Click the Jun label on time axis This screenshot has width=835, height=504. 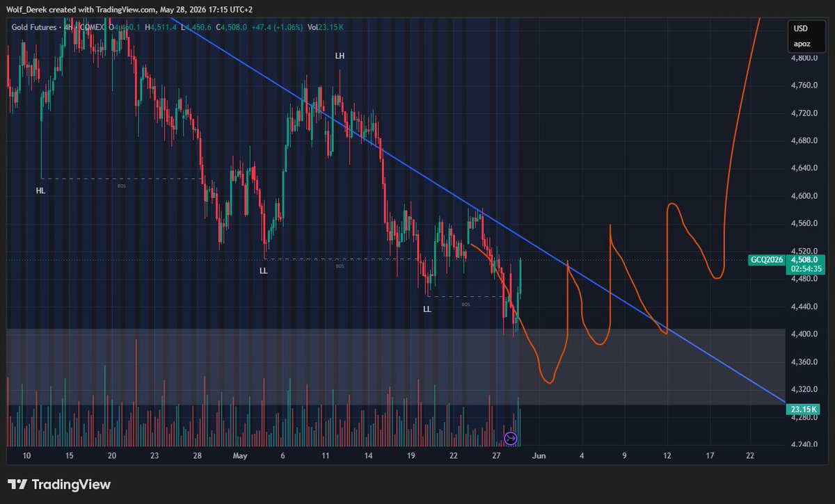[x=539, y=456]
